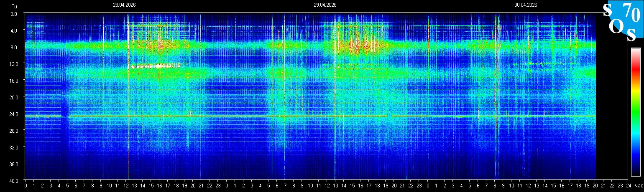This screenshot has width=644, height=192.
Task: Click the 28.04.2026 date label
Action: click(x=124, y=5)
